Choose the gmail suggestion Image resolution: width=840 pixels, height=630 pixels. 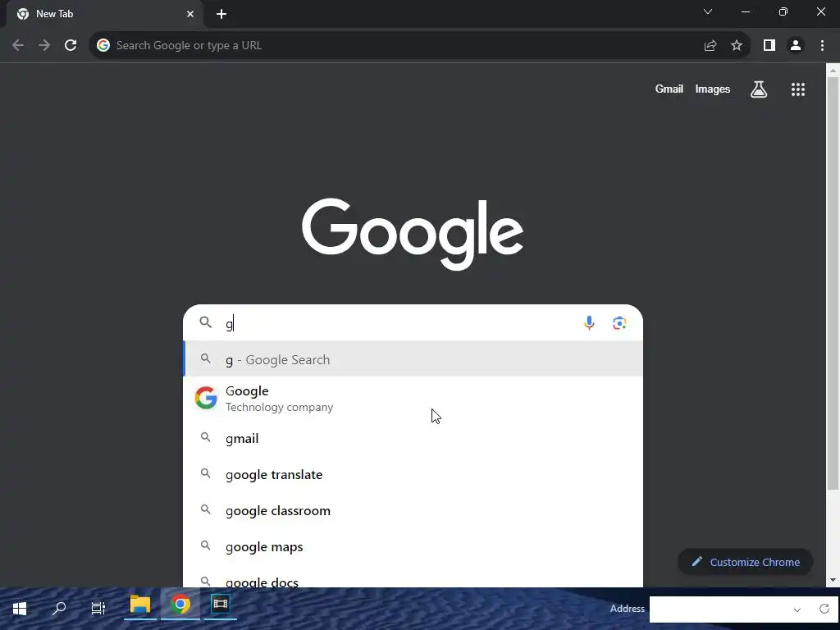(x=413, y=438)
